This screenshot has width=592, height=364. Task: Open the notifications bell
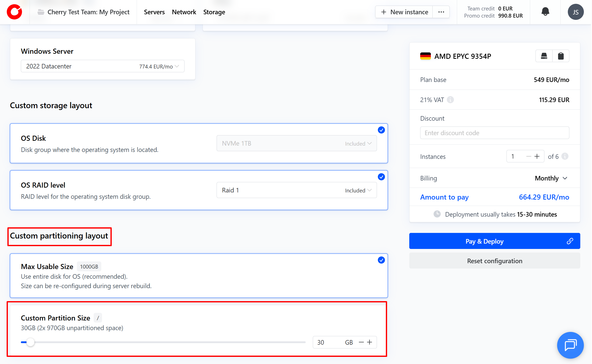click(545, 12)
